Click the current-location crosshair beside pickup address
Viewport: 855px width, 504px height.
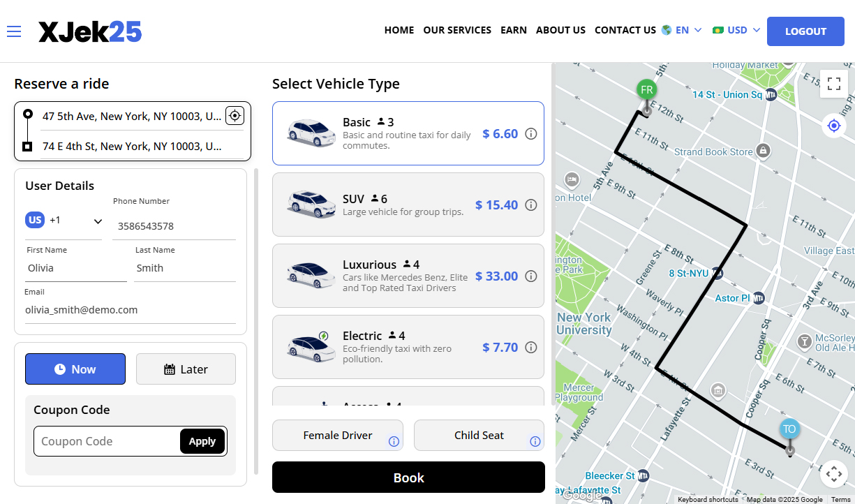[235, 115]
